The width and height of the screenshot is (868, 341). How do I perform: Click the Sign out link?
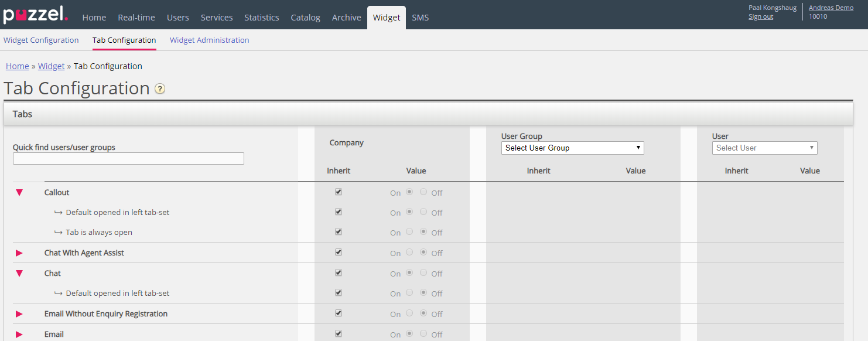(x=760, y=17)
